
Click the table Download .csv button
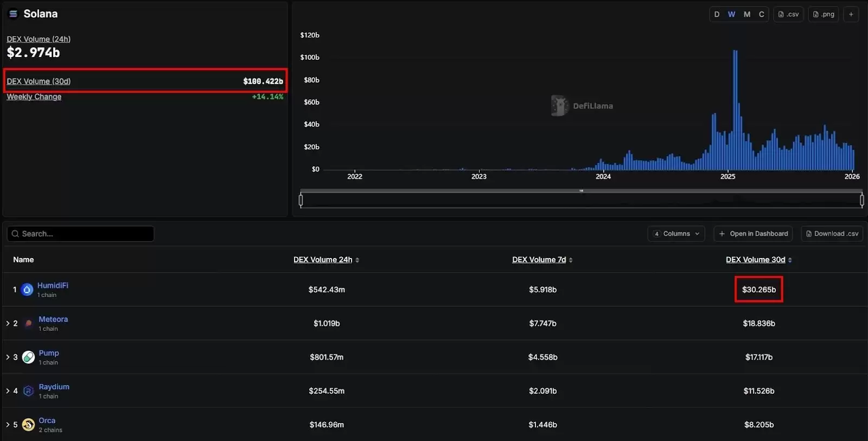tap(832, 234)
